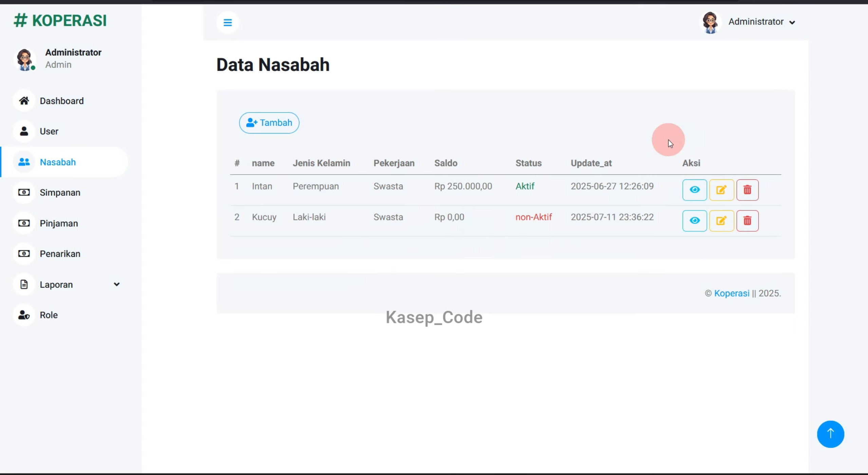868x475 pixels.
Task: View details of nasabah Kucuy
Action: click(x=695, y=221)
